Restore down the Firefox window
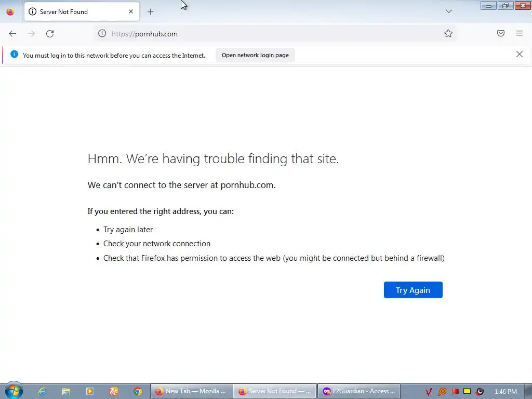Viewport: 532px width, 399px height. (x=506, y=5)
